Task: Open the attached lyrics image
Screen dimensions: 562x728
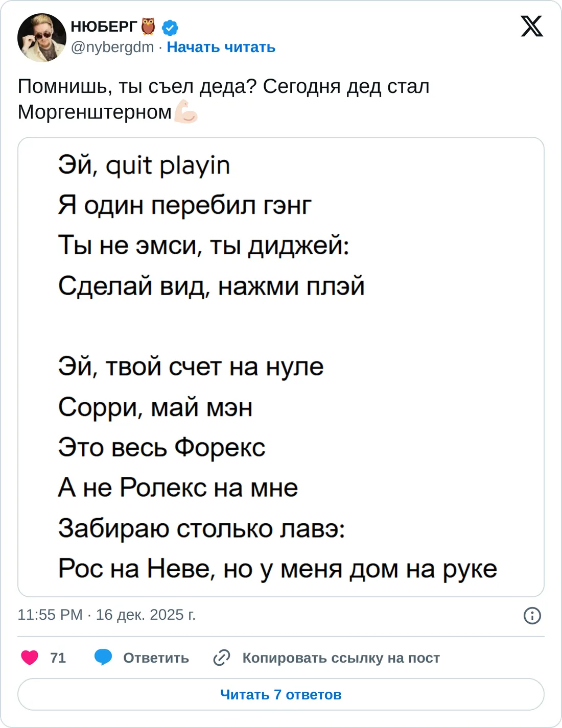Action: point(281,365)
